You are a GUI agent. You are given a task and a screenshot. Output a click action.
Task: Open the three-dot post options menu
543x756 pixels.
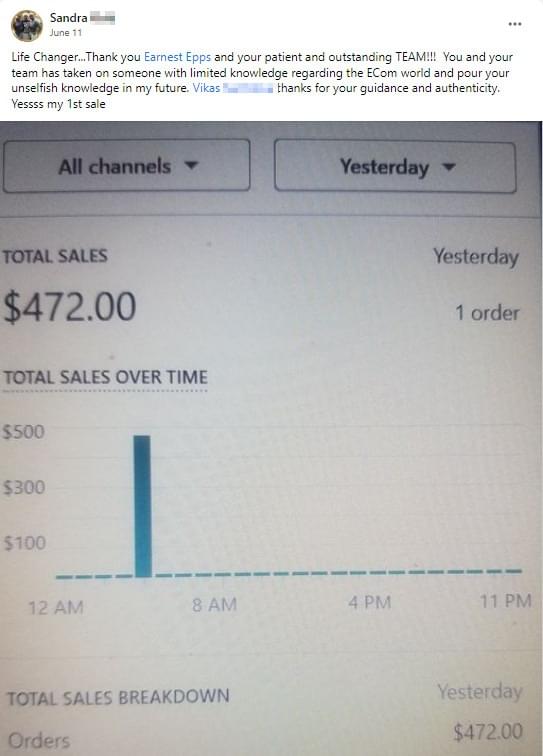(515, 24)
